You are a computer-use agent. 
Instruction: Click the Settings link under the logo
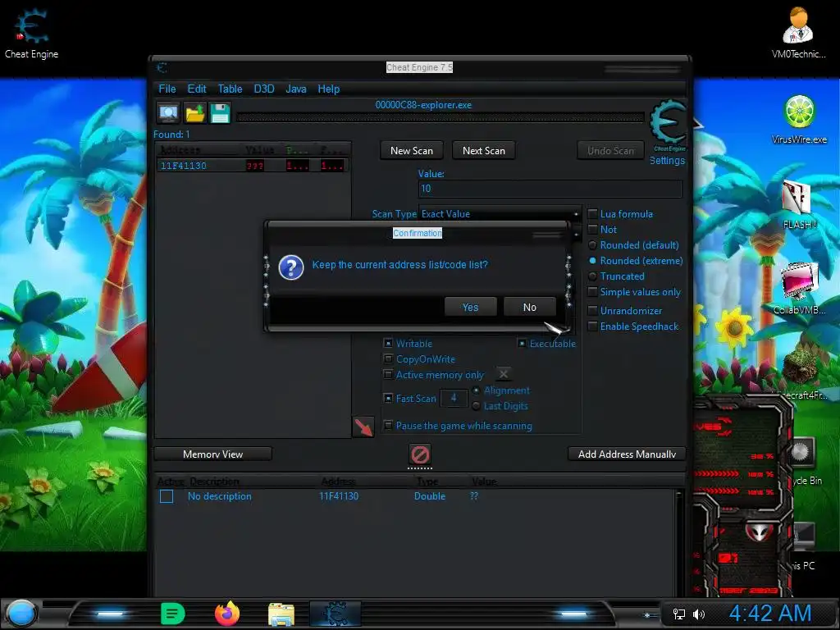(x=667, y=160)
